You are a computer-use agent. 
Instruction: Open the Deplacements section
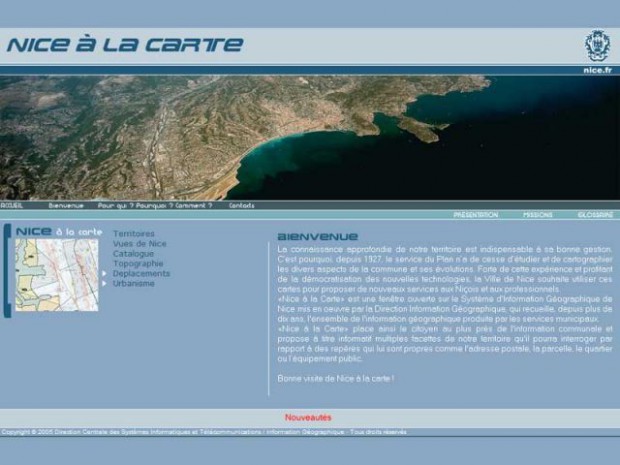tap(141, 273)
